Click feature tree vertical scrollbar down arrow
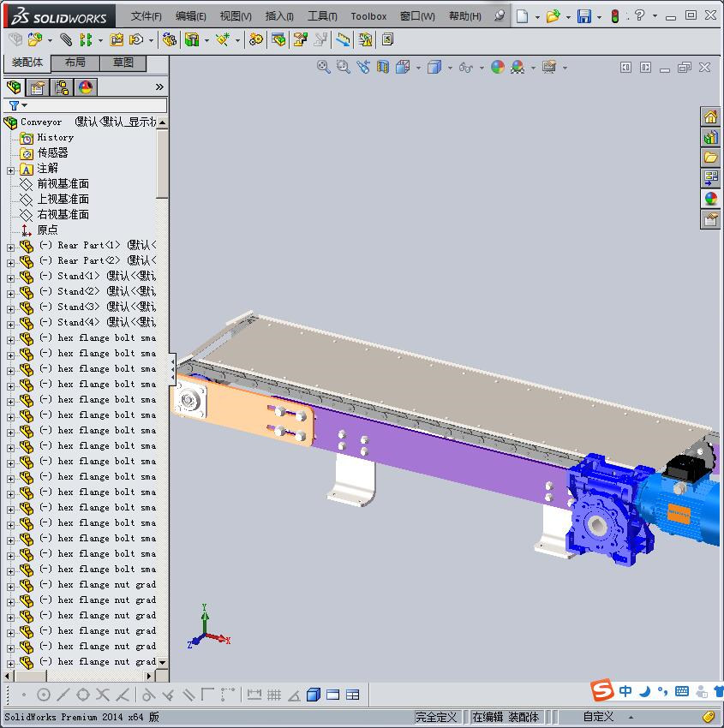This screenshot has width=724, height=728. click(x=162, y=662)
